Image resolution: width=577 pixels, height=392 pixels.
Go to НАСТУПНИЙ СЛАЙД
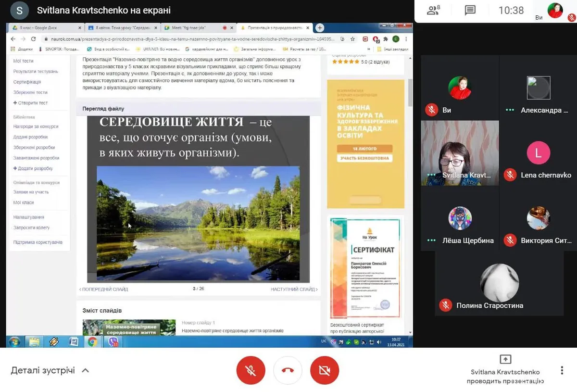point(294,290)
